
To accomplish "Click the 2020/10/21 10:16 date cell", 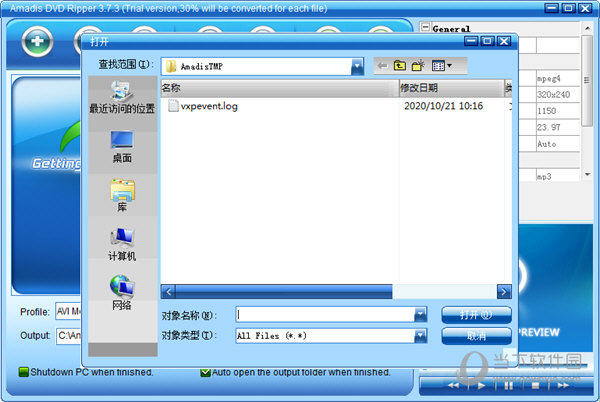I will 443,106.
